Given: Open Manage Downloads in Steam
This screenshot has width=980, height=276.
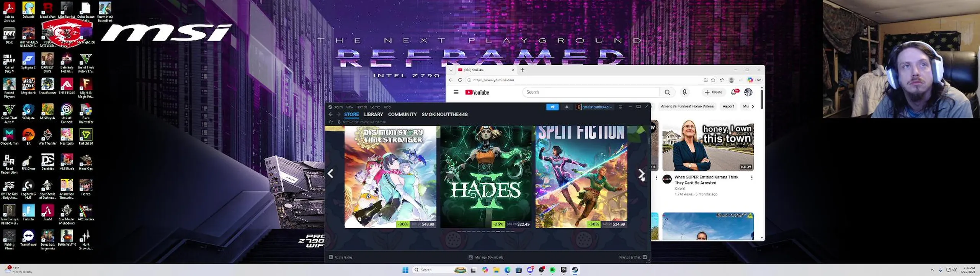Looking at the screenshot, I should (x=486, y=257).
